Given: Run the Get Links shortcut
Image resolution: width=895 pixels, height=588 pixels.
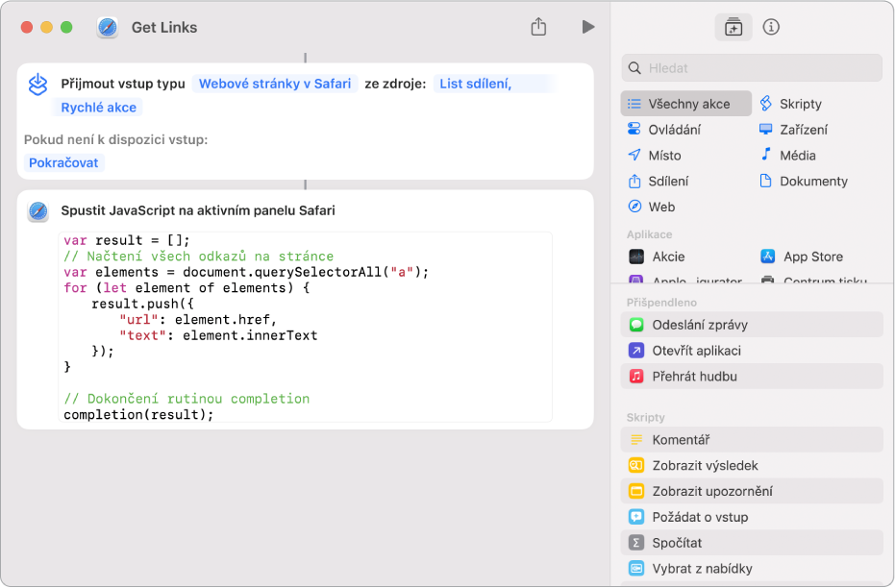Looking at the screenshot, I should (x=587, y=27).
